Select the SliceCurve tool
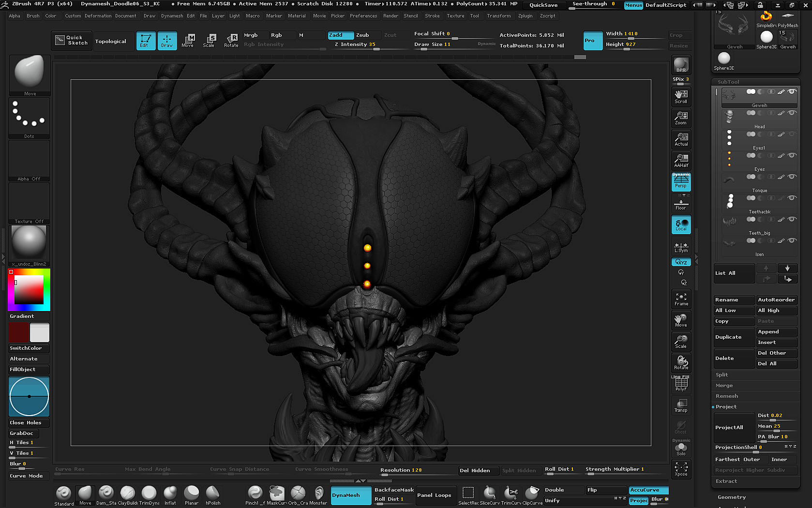Viewport: 812px width, 508px height. [490, 495]
